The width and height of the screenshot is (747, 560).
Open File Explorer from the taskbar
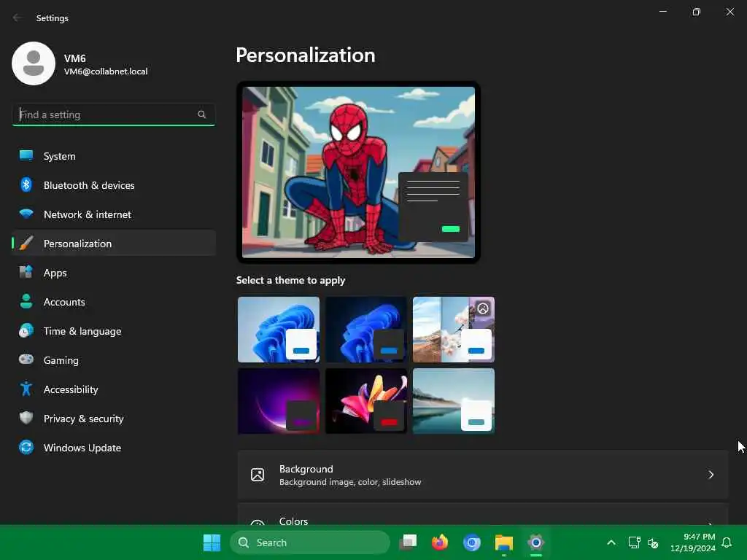(503, 542)
